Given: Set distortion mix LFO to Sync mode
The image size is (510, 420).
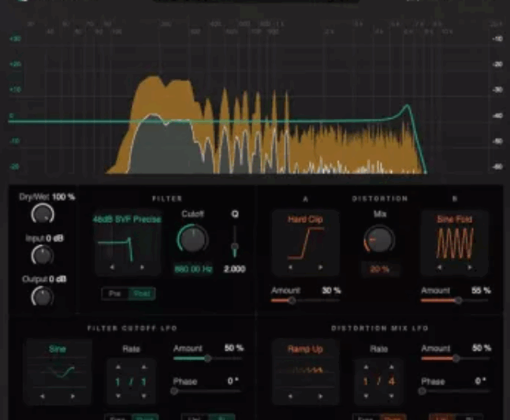Looking at the screenshot, I should pos(393,418).
